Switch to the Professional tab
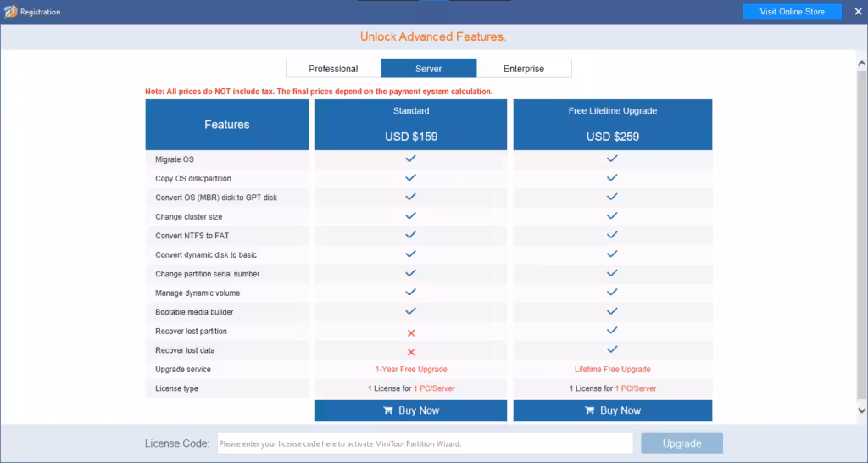 coord(333,69)
